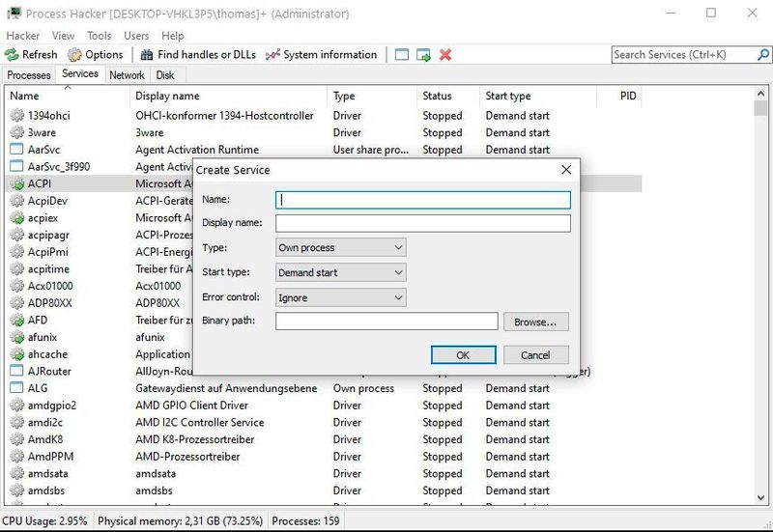The image size is (773, 532).
Task: Click the scrollbar up arrow
Action: 760,93
